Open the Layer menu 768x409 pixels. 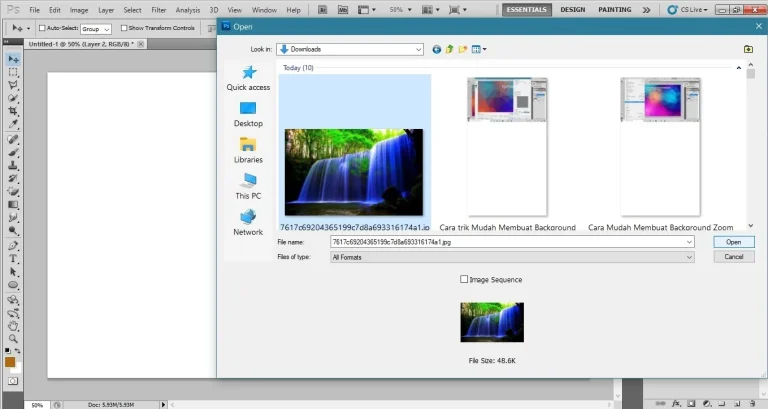pos(106,9)
